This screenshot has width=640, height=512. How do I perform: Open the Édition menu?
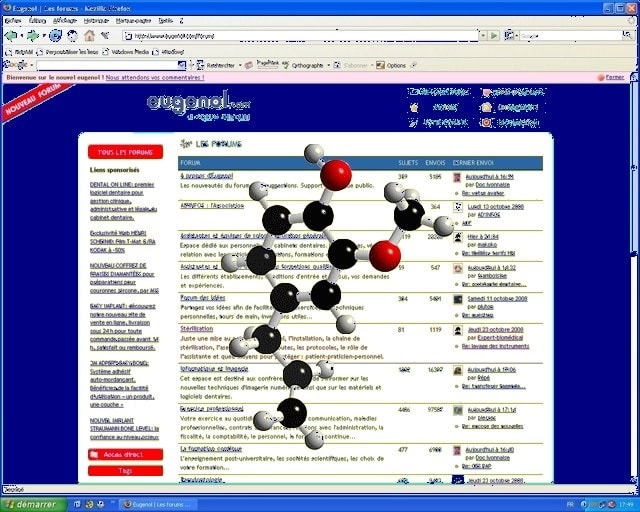pyautogui.click(x=38, y=20)
